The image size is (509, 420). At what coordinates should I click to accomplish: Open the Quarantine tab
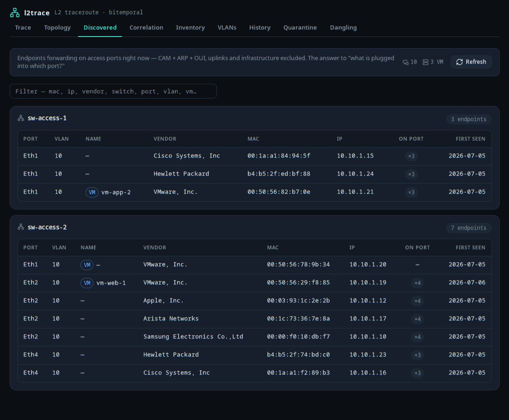[300, 28]
